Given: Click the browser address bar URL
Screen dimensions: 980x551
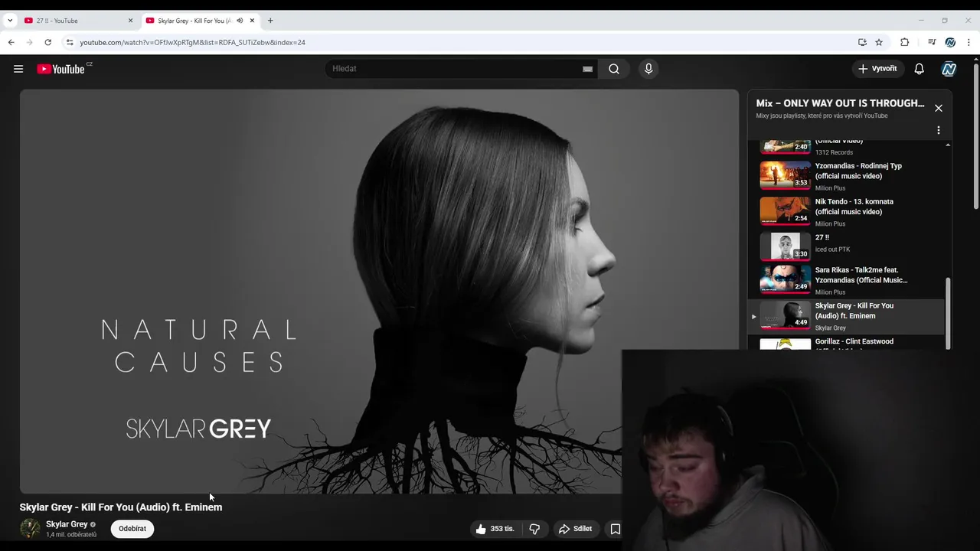Looking at the screenshot, I should tap(193, 42).
